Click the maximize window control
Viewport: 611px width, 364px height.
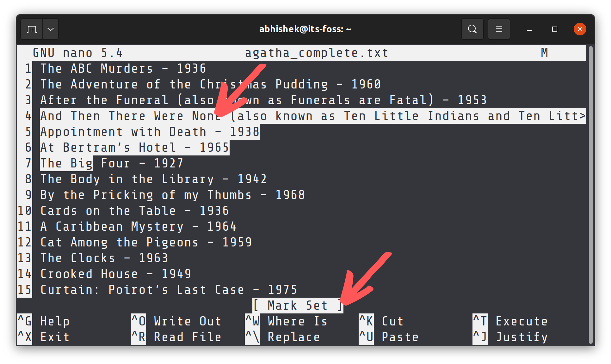[554, 29]
